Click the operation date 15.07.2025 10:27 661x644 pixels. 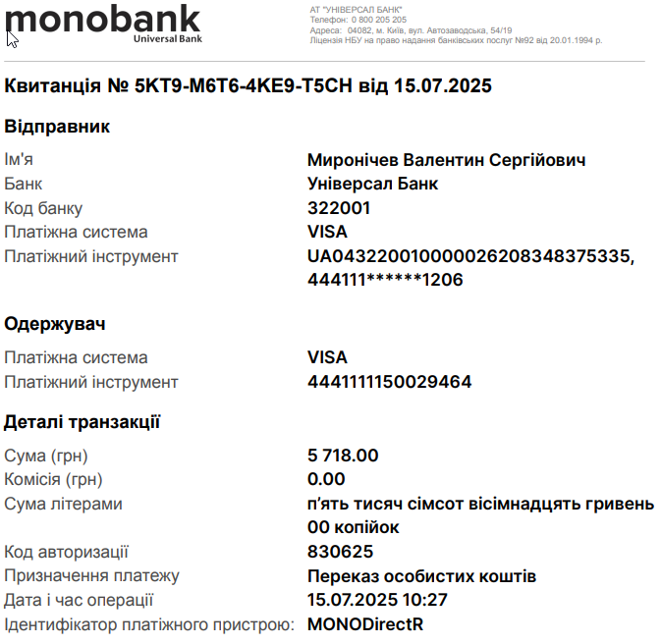[377, 600]
